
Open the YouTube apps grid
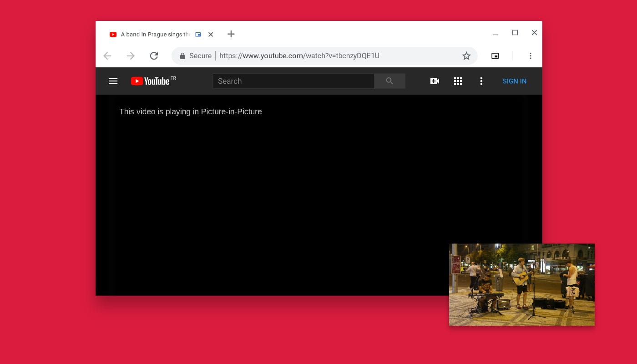point(458,81)
